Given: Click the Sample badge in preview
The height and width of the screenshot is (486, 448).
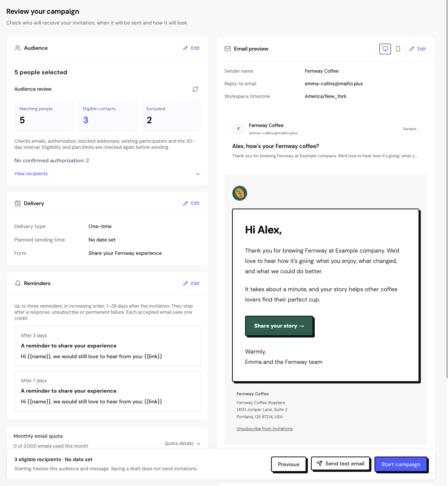Looking at the screenshot, I should (409, 129).
